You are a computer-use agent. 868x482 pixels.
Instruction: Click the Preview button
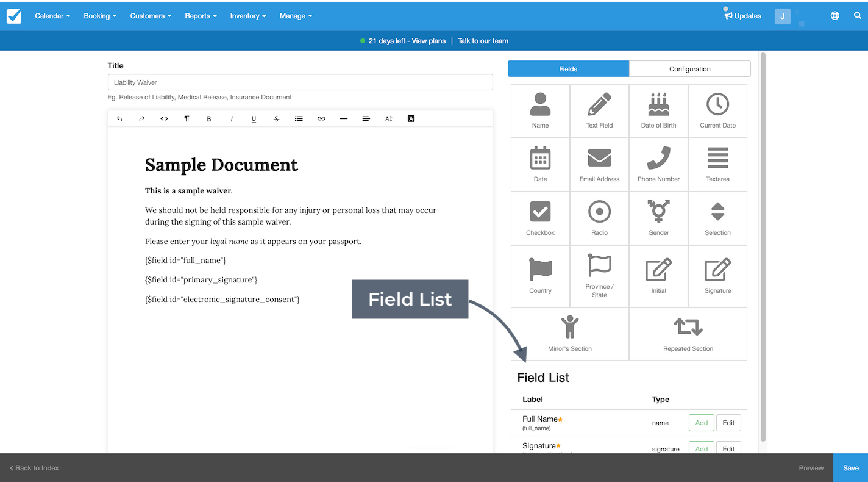(x=811, y=468)
